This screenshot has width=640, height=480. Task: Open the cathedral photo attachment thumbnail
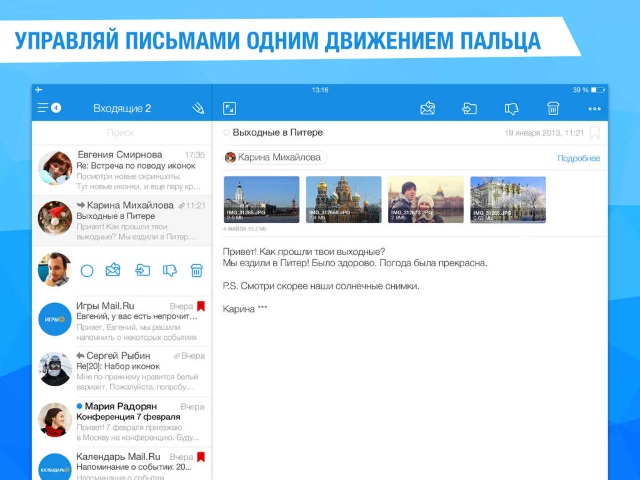[343, 199]
